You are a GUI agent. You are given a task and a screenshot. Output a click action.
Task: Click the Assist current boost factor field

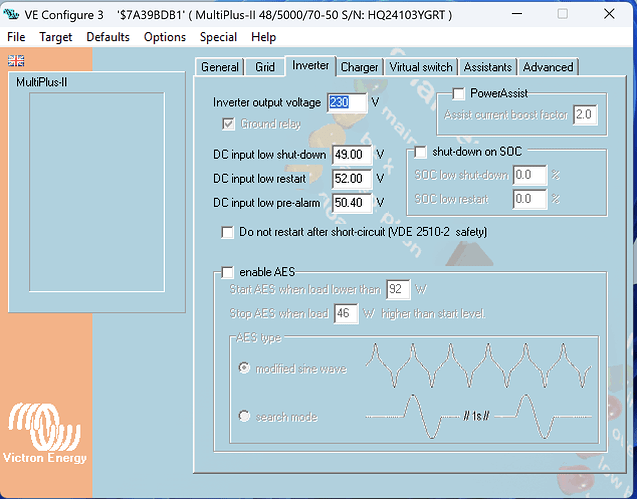(585, 115)
